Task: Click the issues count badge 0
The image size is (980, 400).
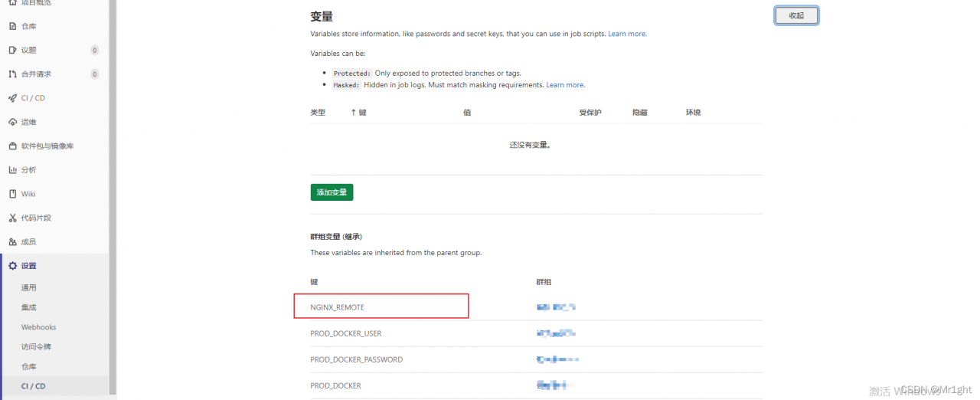Action: 95,51
